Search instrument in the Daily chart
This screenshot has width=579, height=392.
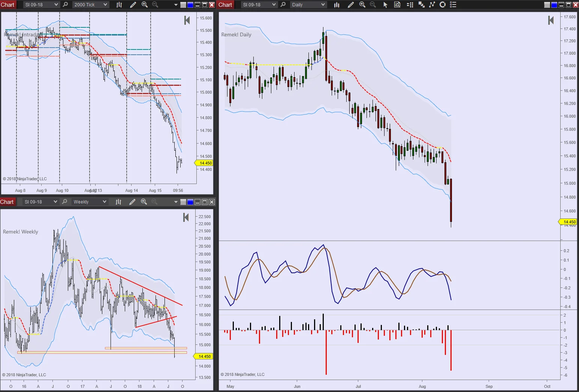tap(283, 5)
